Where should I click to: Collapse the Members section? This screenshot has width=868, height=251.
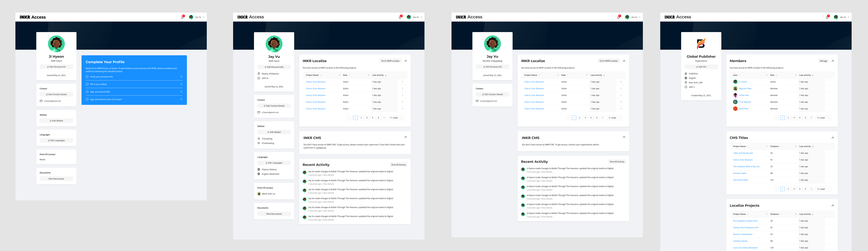[833, 61]
